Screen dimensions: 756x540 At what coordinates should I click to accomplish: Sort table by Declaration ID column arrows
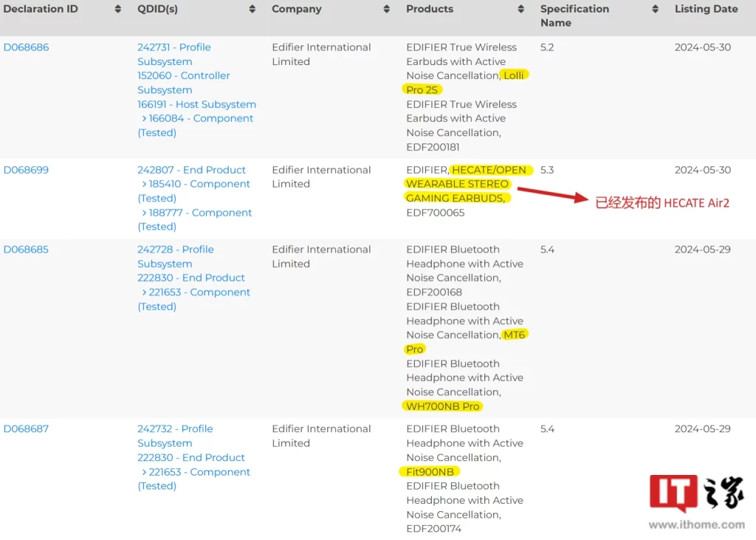point(117,9)
